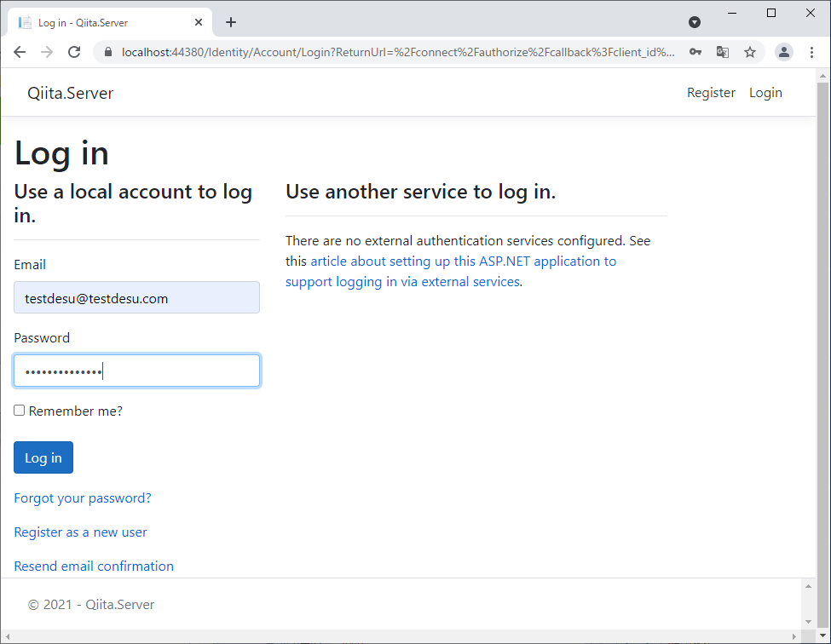831x644 pixels.
Task: Go back to the previous page
Action: click(x=20, y=52)
